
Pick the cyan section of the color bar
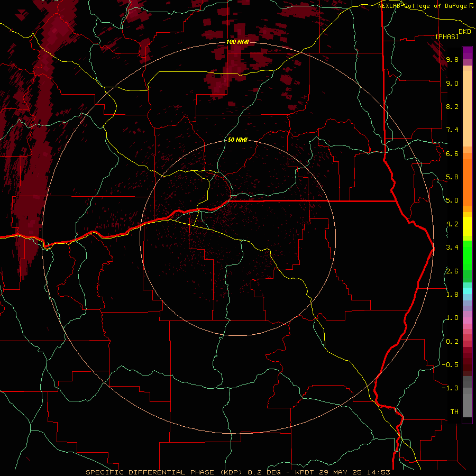(467, 291)
